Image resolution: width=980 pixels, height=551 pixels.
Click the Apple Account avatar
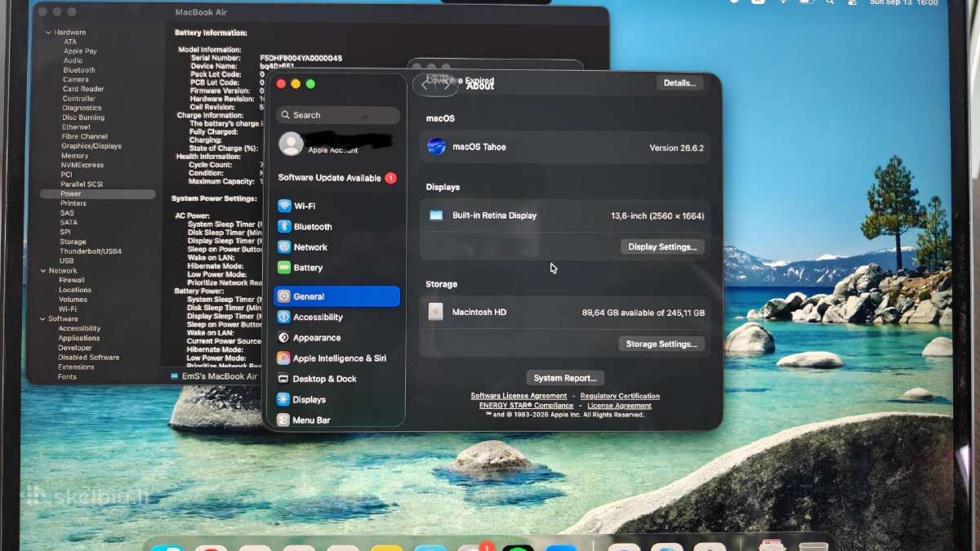click(x=291, y=144)
